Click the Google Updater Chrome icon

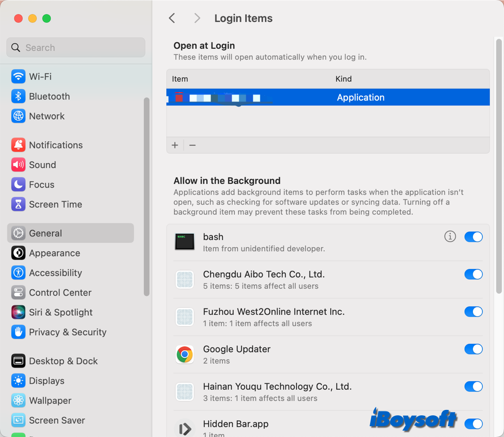pyautogui.click(x=185, y=354)
